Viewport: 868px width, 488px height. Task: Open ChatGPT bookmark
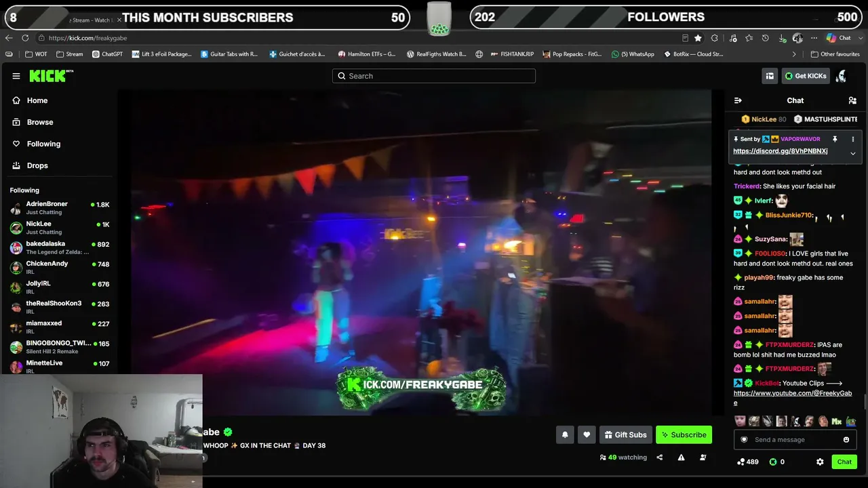(x=107, y=54)
